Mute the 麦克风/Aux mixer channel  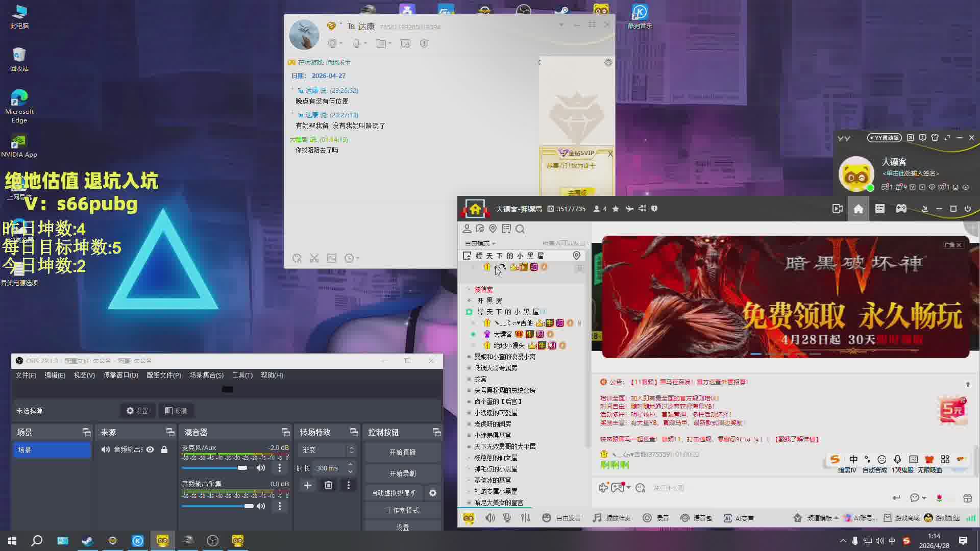pos(261,468)
